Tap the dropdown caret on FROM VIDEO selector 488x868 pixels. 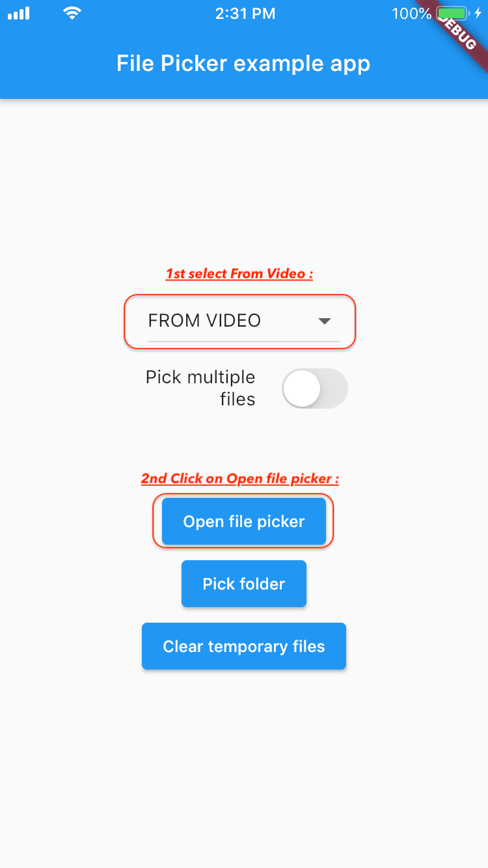tap(325, 321)
